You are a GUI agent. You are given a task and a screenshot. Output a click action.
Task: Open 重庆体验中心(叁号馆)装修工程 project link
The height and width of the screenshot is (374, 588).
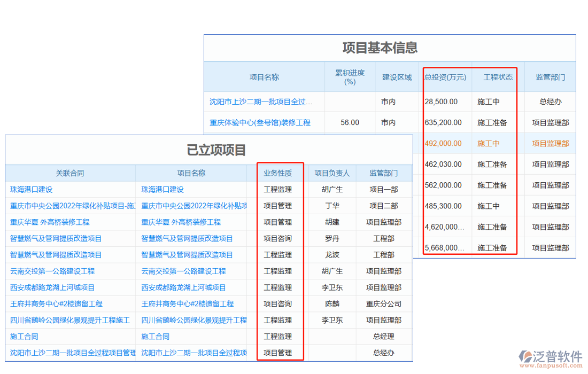(260, 122)
